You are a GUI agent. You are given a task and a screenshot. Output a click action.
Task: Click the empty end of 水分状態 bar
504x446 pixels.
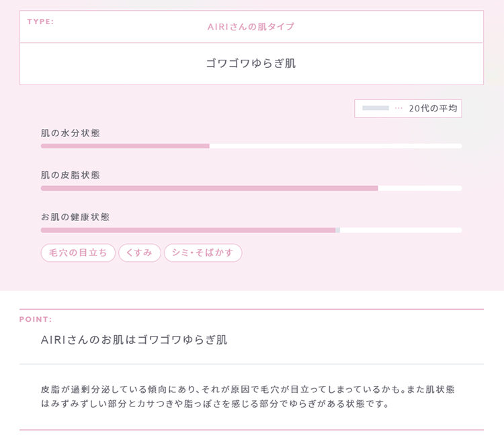[x=335, y=146]
